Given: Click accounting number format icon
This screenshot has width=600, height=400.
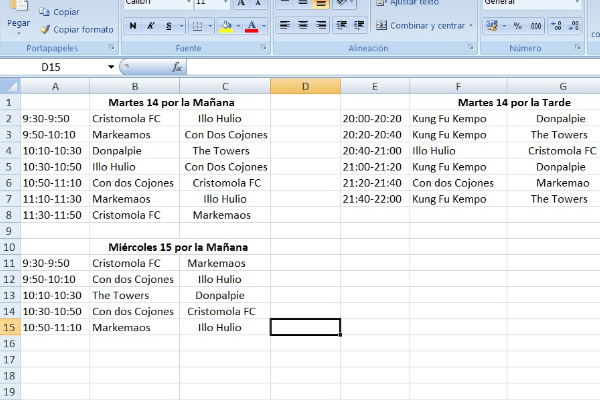Looking at the screenshot, I should 492,26.
